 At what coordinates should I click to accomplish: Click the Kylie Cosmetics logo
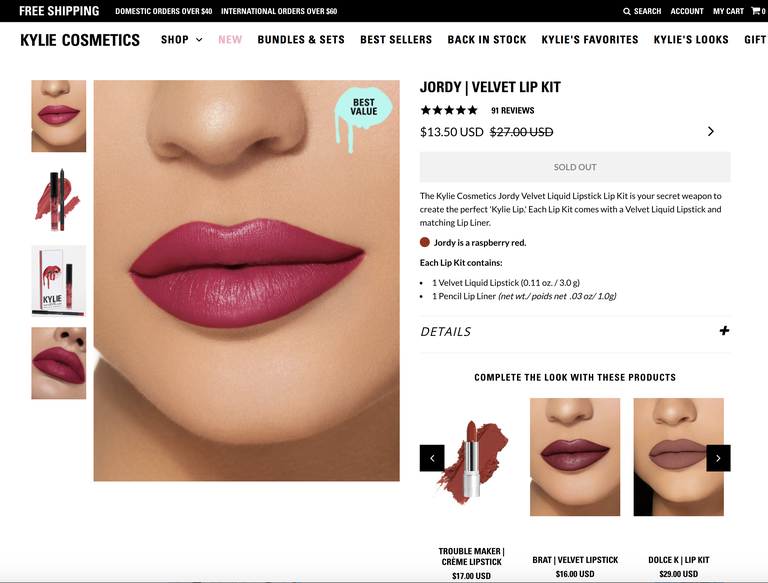[80, 40]
